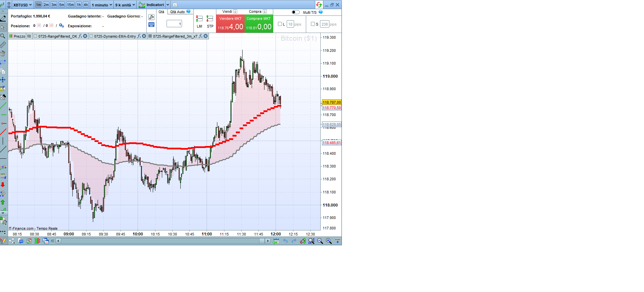Click the horizontal scrollbar right arrow

point(268,241)
